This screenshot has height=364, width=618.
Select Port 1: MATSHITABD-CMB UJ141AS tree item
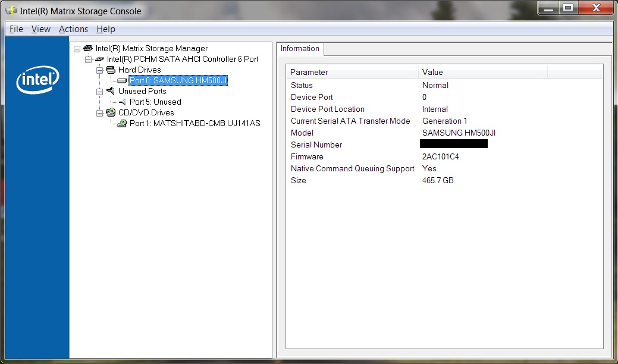coord(195,123)
